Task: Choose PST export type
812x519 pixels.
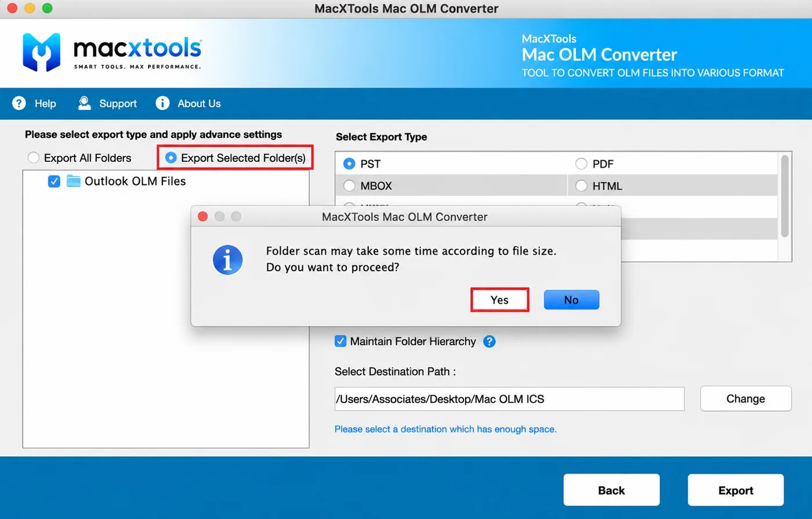Action: pos(349,164)
